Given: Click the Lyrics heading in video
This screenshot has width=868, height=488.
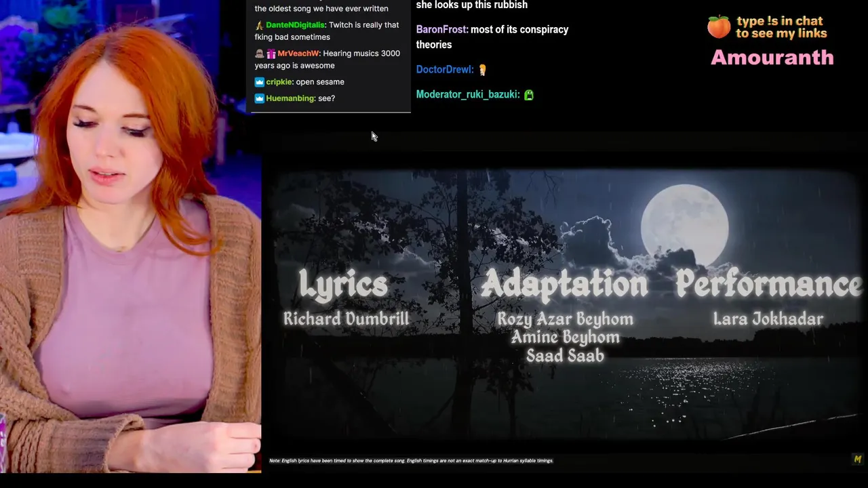Looking at the screenshot, I should 343,283.
